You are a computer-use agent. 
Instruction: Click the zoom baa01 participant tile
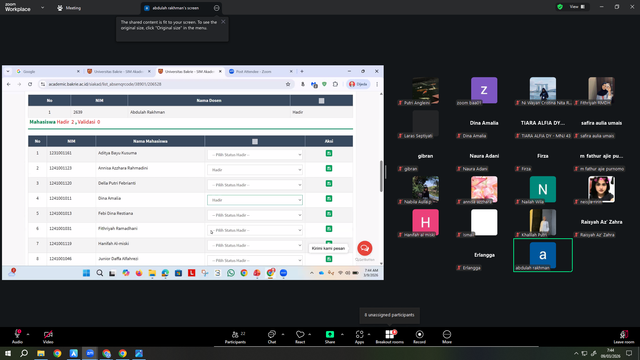484,91
